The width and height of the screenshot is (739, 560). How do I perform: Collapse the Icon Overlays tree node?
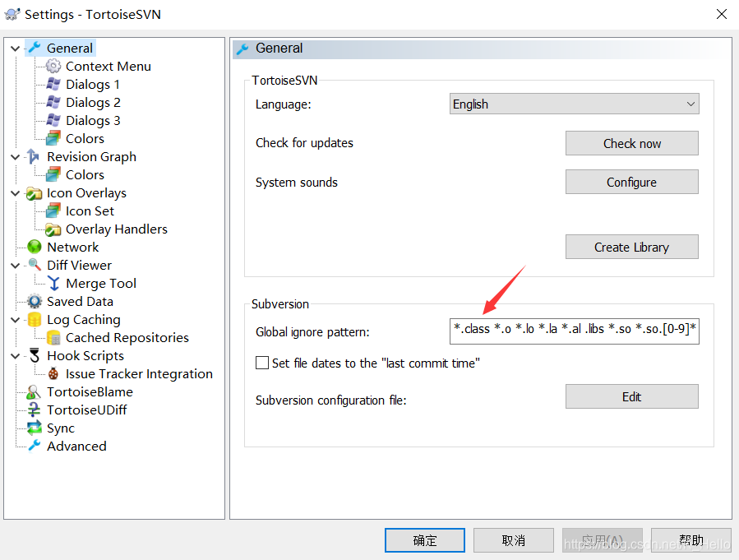15,193
